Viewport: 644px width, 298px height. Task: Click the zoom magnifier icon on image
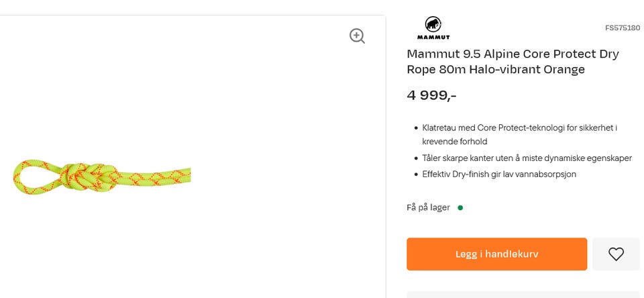[357, 36]
